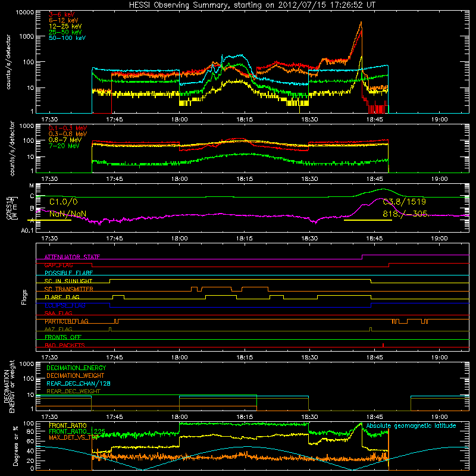Select the AAZ_FLAG label
Image resolution: width=476 pixels, height=476 pixels.
(x=58, y=329)
